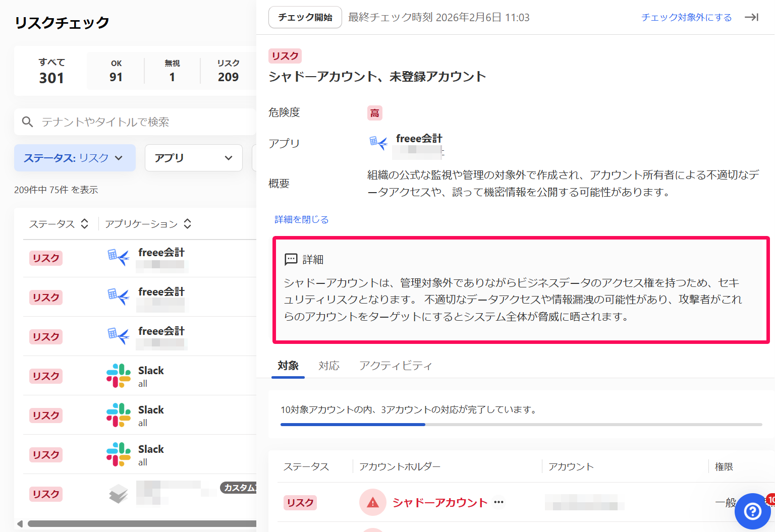
Task: Click the collapse panel arrow icon
Action: point(752,17)
